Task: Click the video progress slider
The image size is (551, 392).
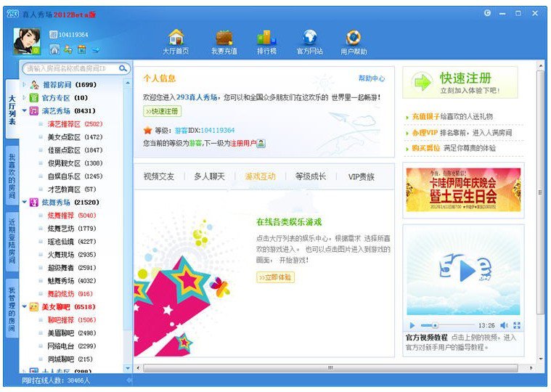Action: coord(447,326)
